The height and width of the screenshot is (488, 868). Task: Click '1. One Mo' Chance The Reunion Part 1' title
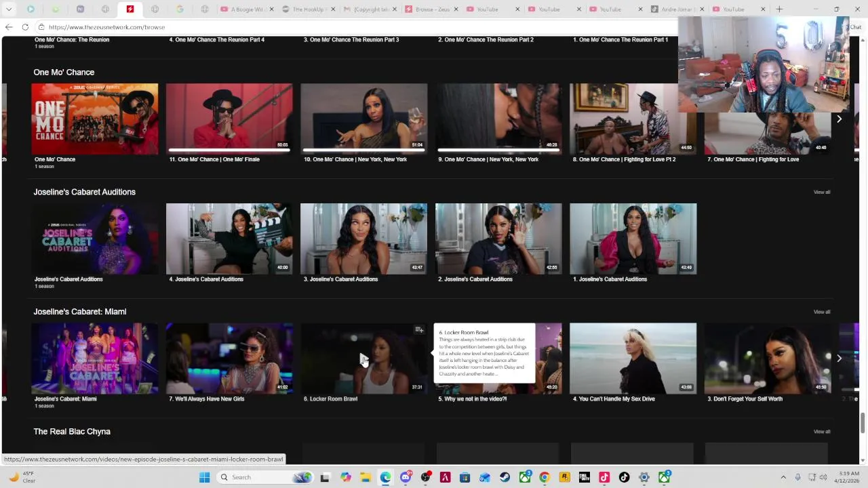click(620, 40)
